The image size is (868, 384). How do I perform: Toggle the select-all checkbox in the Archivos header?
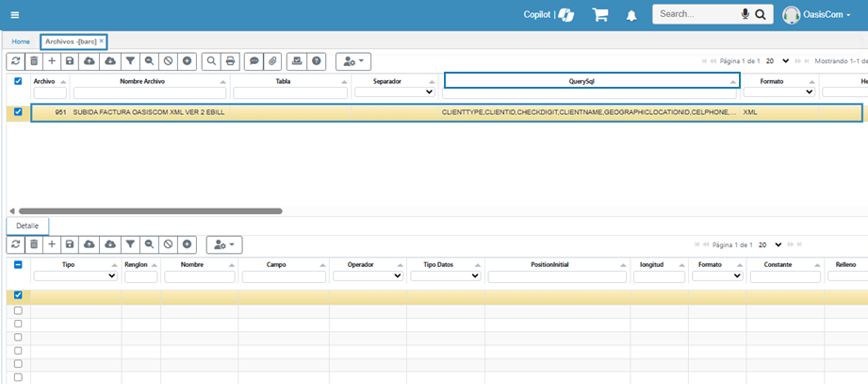[x=18, y=81]
